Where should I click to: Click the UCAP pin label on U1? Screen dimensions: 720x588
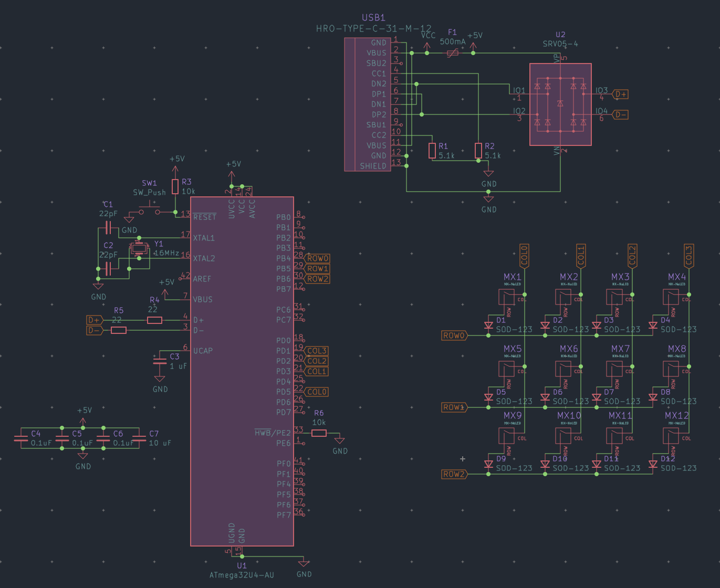click(203, 351)
